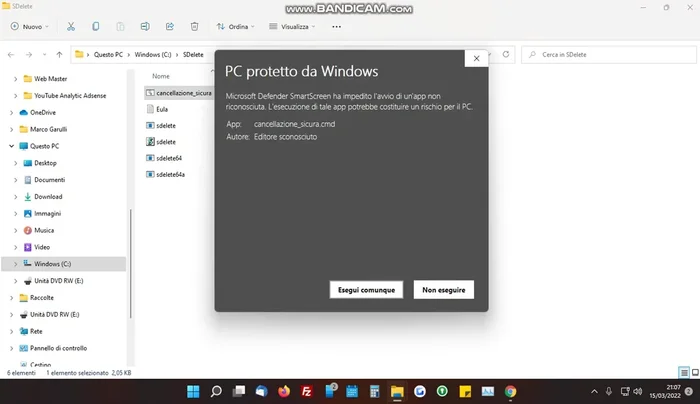The image size is (700, 404).
Task: Launch Firefox from the taskbar
Action: [x=284, y=392]
